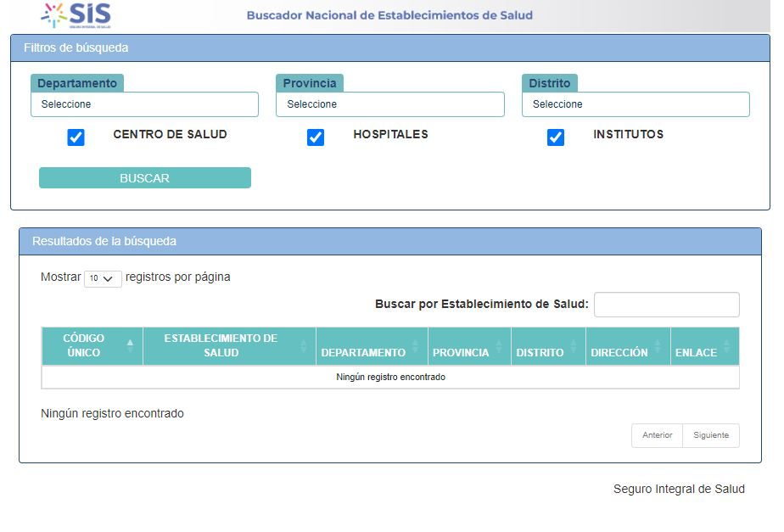Viewport: 784px width, 532px height.
Task: Sort by DEPARTAMENTO column header
Action: tap(372, 346)
